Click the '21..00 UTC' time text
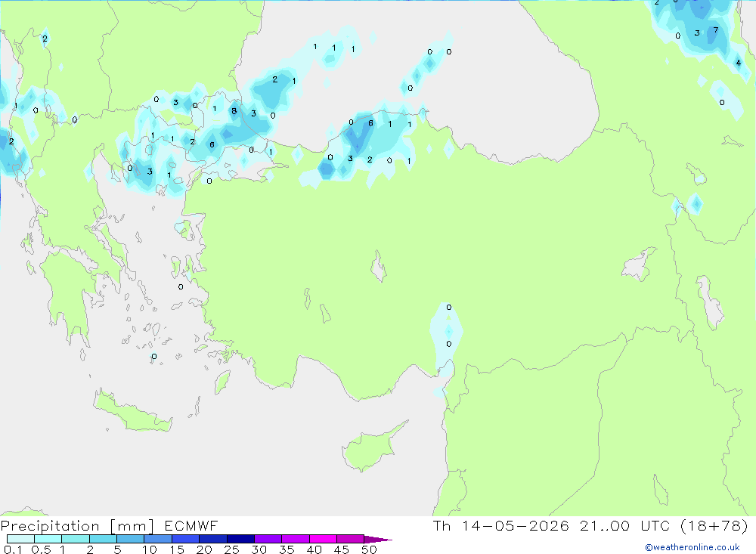Screen dimensions: 756x554 [x=625, y=525]
